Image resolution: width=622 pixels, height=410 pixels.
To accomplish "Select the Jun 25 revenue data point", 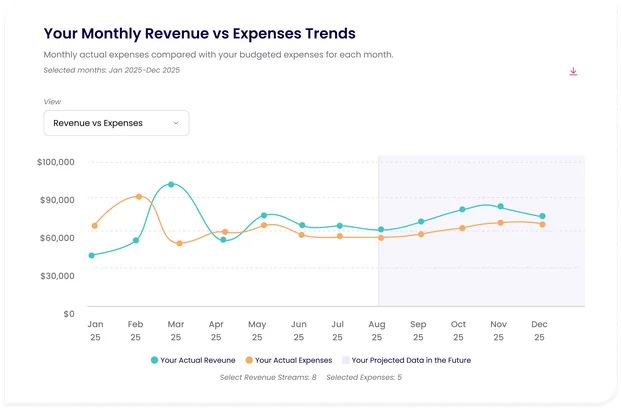I will click(x=302, y=225).
